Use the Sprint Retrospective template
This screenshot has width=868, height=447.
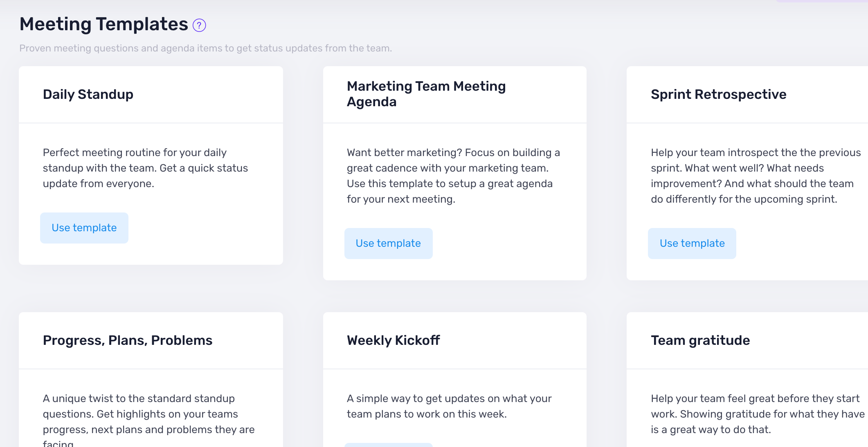692,243
